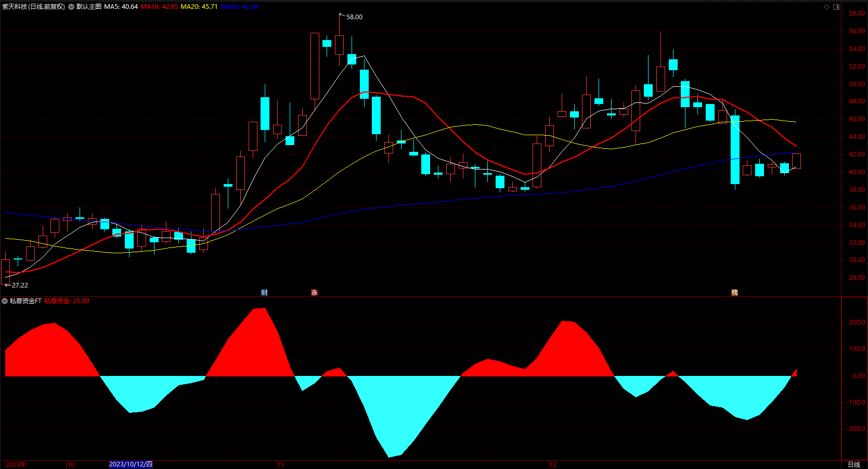This screenshot has width=868, height=469.
Task: Click the 日线 period button at bottom right
Action: [854, 464]
